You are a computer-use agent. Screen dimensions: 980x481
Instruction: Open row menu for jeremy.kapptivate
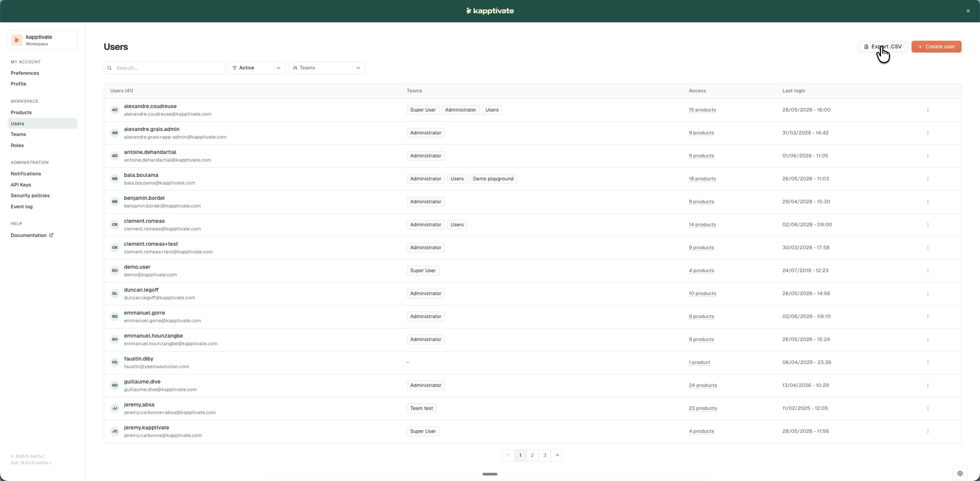click(927, 431)
